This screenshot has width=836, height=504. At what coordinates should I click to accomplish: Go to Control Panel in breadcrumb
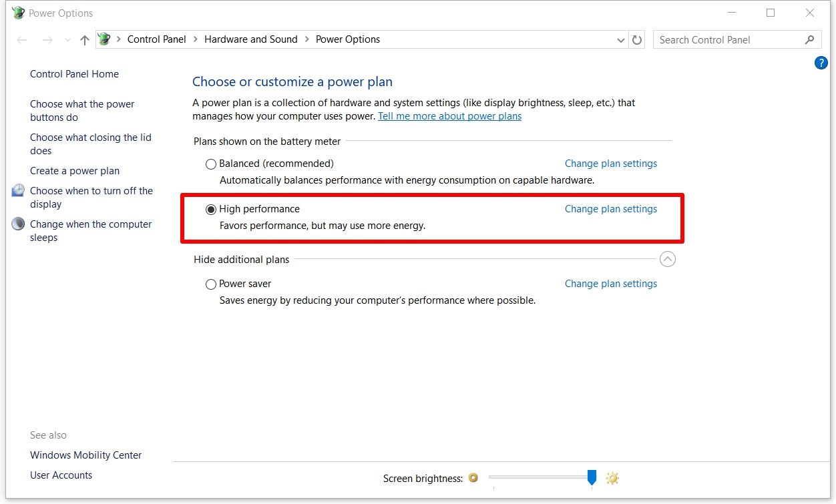pos(156,39)
